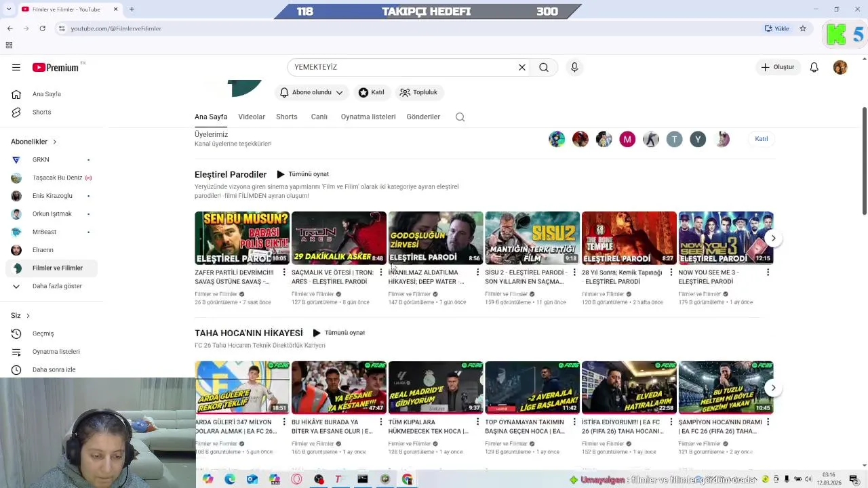The height and width of the screenshot is (488, 868).
Task: Switch to the Videolar tab
Action: tap(252, 117)
